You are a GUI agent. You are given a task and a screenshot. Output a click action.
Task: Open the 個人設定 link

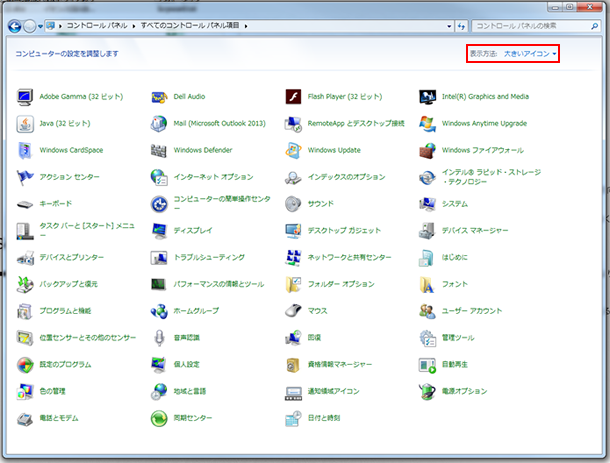[186, 365]
